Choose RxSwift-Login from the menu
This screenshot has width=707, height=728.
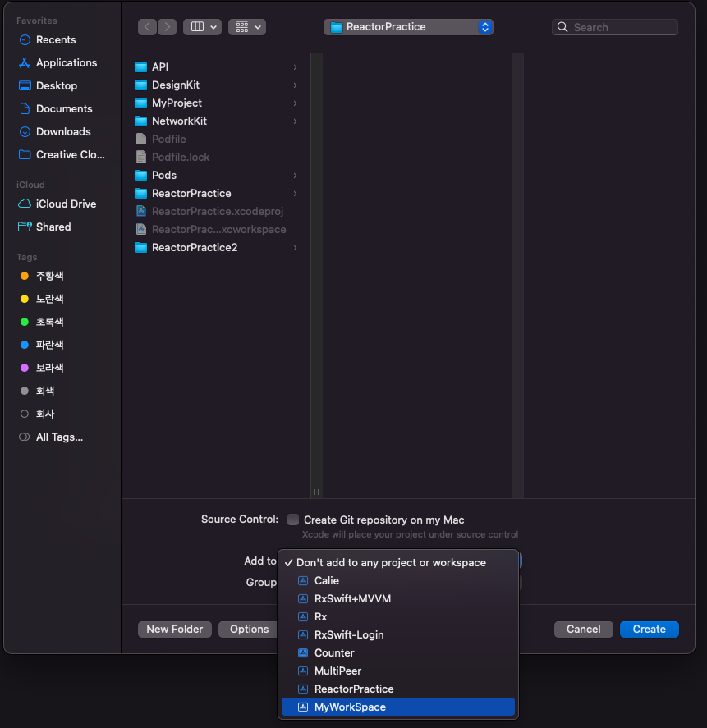398,634
